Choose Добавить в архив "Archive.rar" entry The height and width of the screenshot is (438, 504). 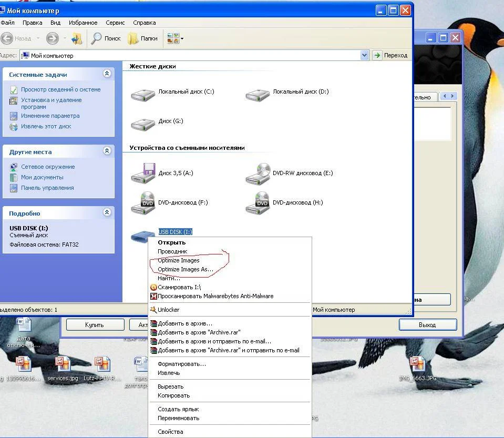click(230, 332)
